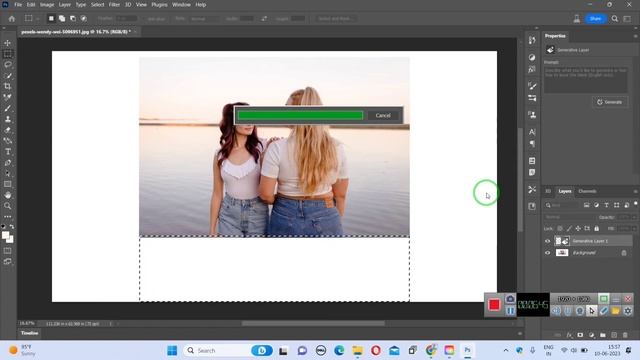The image size is (640, 360).
Task: Select the Horizontal Type tool
Action: coord(7,151)
